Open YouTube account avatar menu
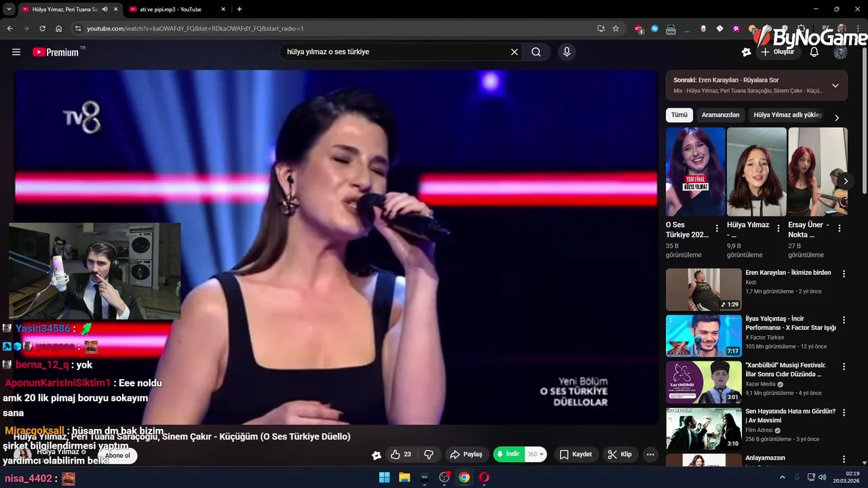Viewport: 868px width, 488px height. [x=840, y=52]
